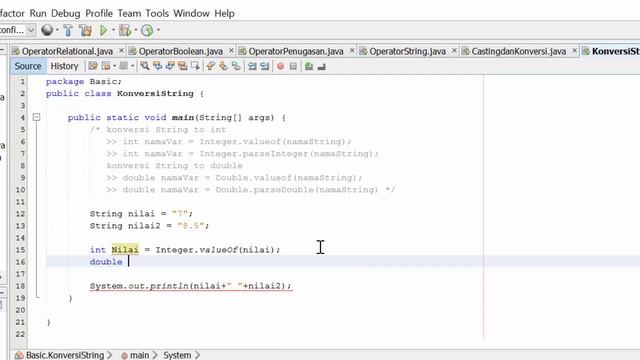640x360 pixels.
Task: Switch to OperatorString.java tab
Action: 407,51
